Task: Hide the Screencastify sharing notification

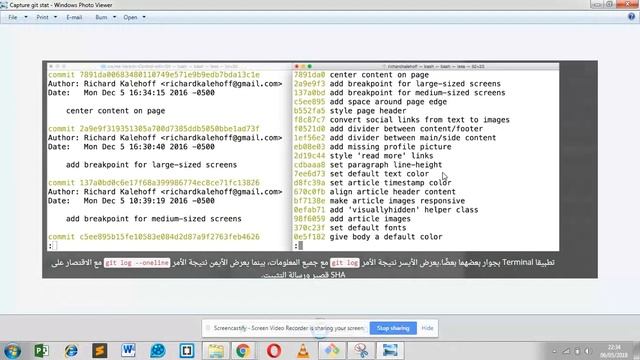Action: 427,328
